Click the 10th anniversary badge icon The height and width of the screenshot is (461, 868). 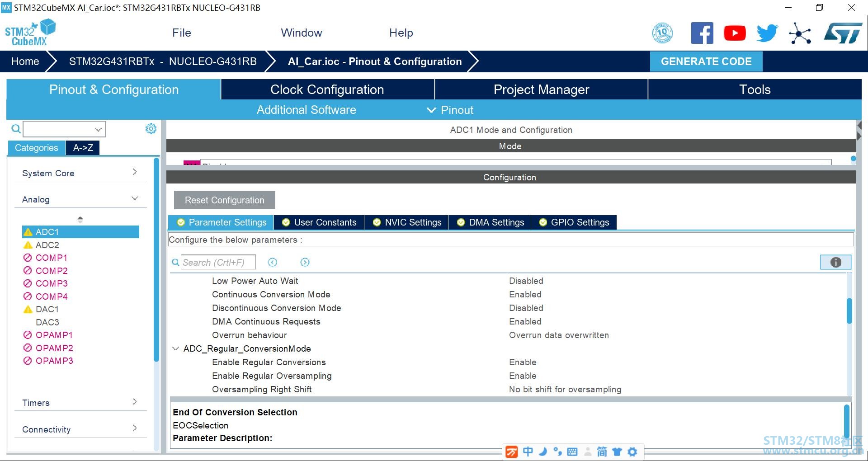662,33
